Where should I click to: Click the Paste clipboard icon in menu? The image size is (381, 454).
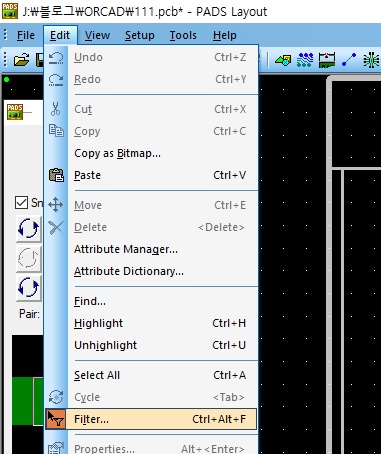56,175
